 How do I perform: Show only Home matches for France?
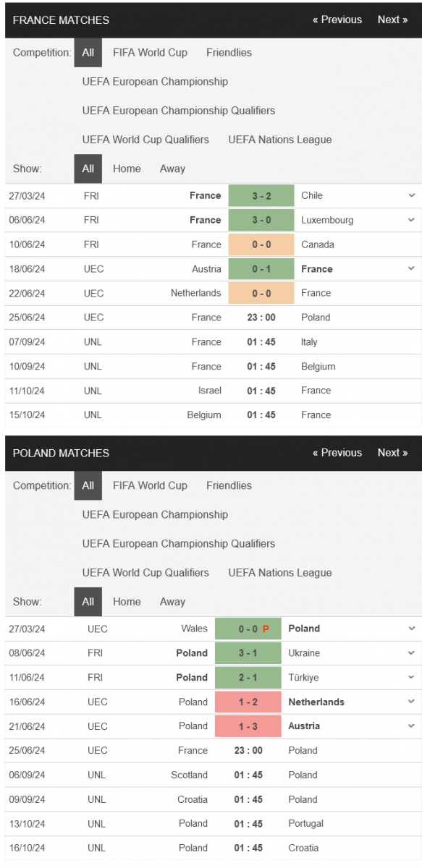127,169
